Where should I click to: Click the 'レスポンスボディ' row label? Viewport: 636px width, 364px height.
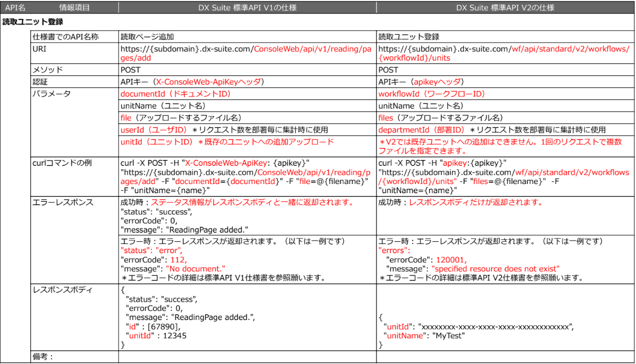pos(62,290)
